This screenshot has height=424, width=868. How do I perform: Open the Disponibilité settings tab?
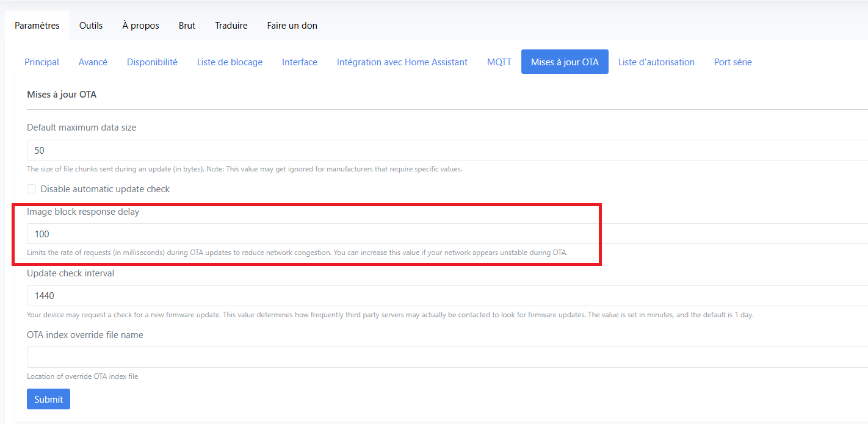coord(152,62)
